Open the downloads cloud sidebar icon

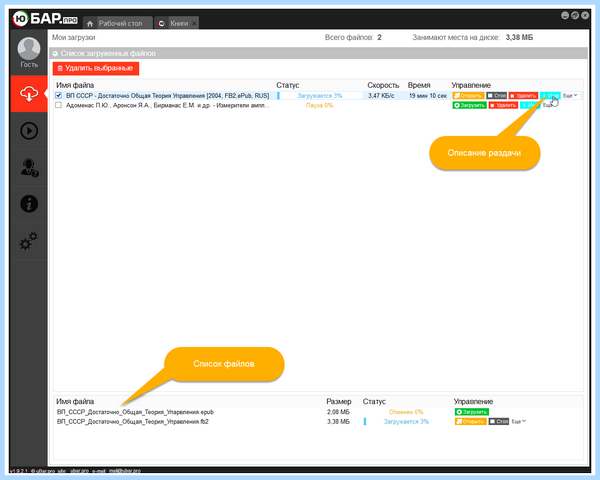29,94
